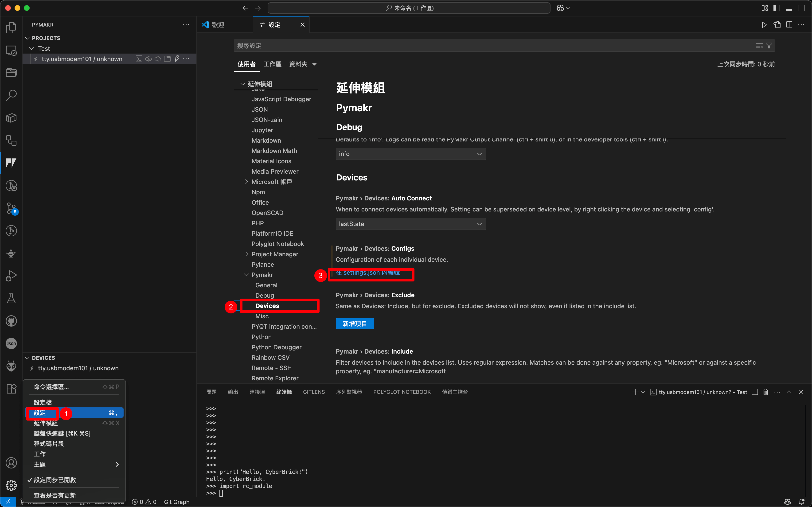Select Misc under Pymakr settings
Screen dimensions: 812x507
(262, 316)
